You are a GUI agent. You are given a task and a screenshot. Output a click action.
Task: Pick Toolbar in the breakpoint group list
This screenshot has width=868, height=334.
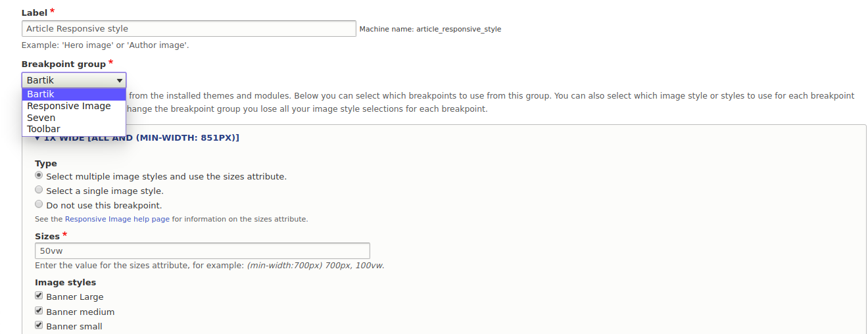(43, 129)
